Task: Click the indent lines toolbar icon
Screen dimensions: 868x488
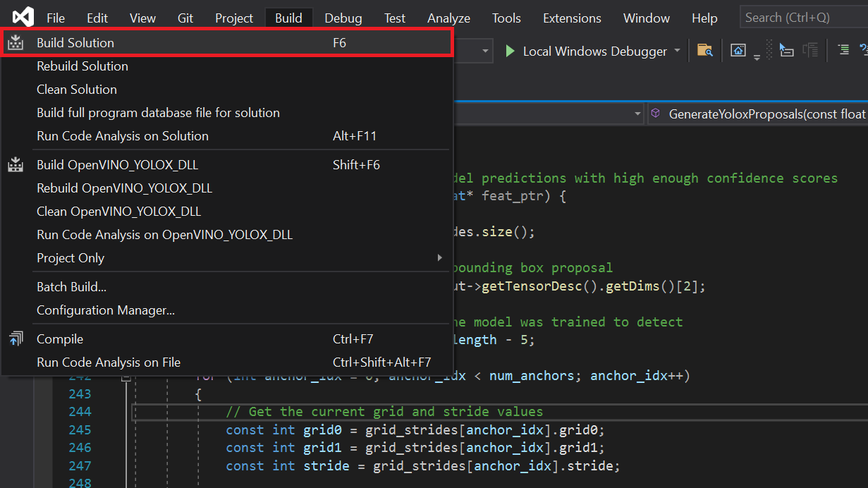Action: 843,49
